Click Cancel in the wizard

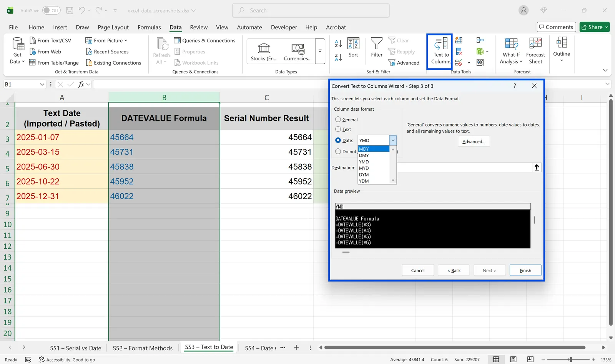click(418, 270)
